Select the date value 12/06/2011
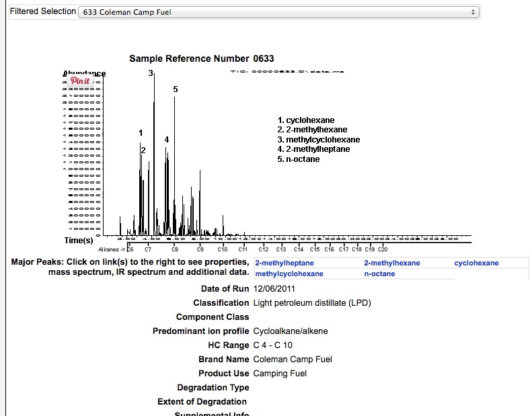 [x=274, y=289]
